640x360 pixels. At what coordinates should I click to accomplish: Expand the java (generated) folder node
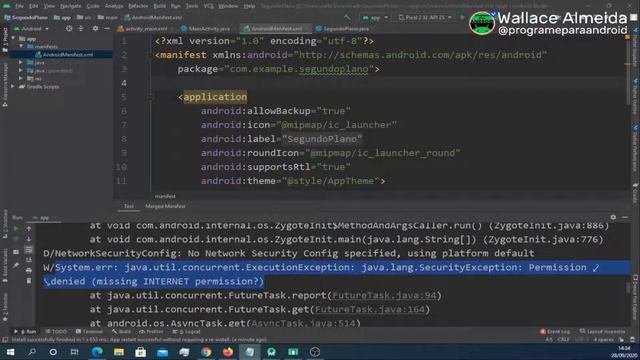(21, 70)
